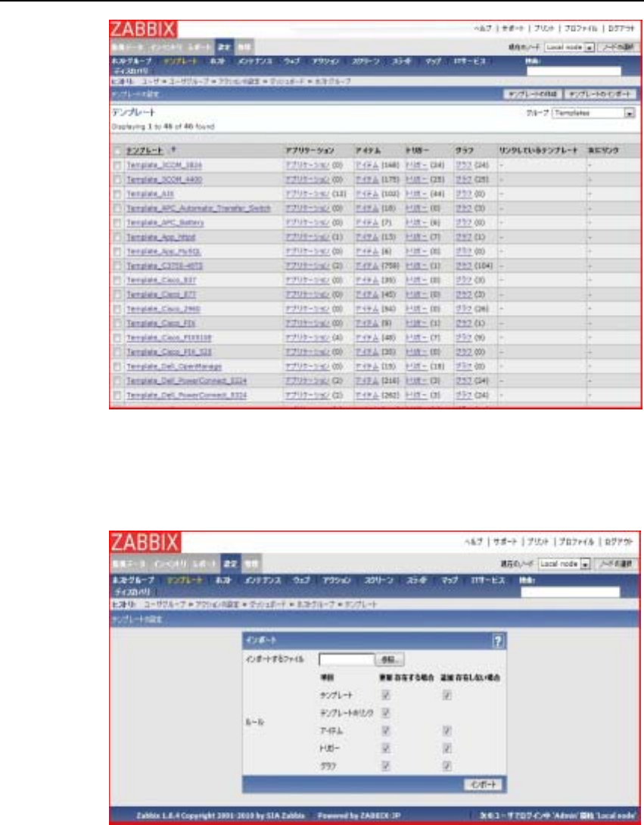
Task: Select マップ menu on the import page
Action: (x=449, y=580)
